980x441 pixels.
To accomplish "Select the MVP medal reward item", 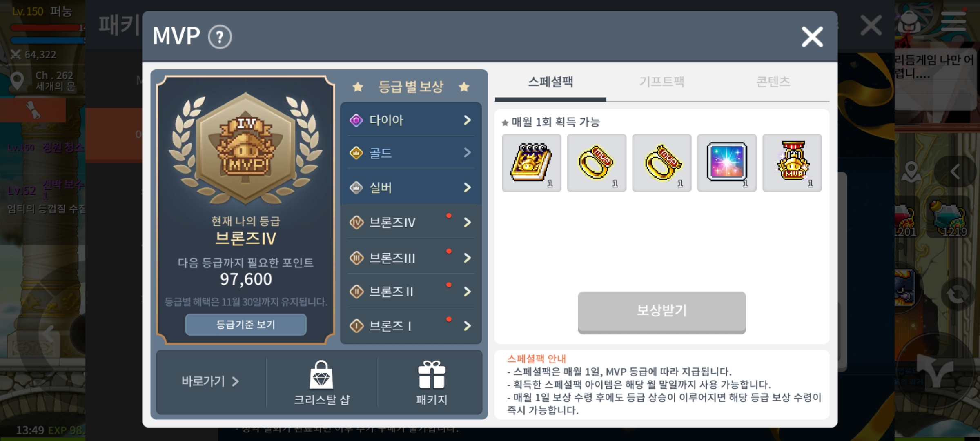I will click(x=792, y=163).
